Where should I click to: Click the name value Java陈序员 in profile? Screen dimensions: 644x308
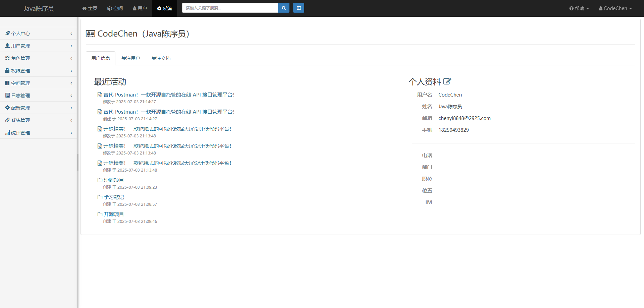(450, 107)
